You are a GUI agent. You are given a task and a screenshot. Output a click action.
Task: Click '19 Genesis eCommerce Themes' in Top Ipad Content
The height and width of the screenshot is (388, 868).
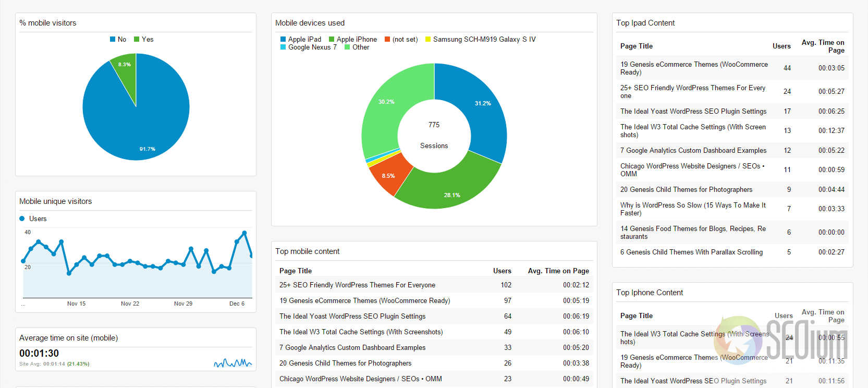click(x=732, y=68)
